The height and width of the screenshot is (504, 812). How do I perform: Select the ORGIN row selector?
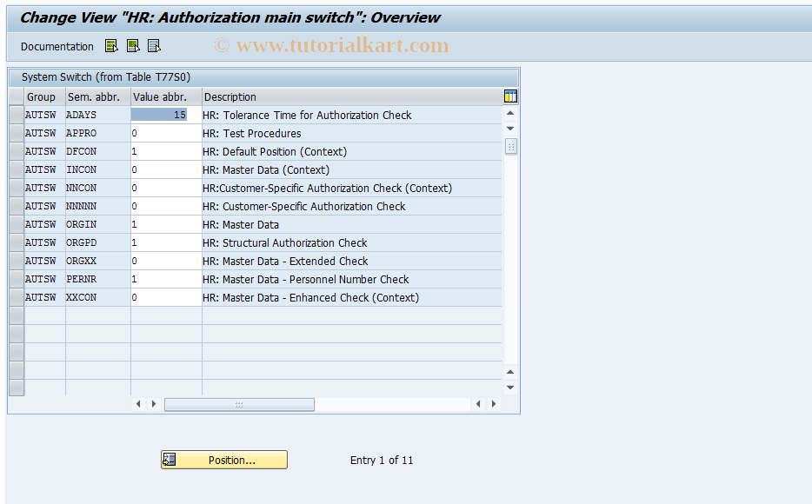point(16,223)
